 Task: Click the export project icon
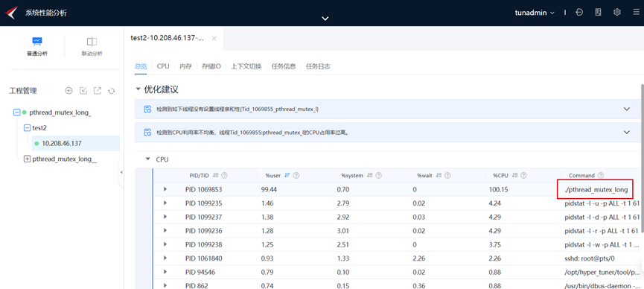[x=98, y=91]
